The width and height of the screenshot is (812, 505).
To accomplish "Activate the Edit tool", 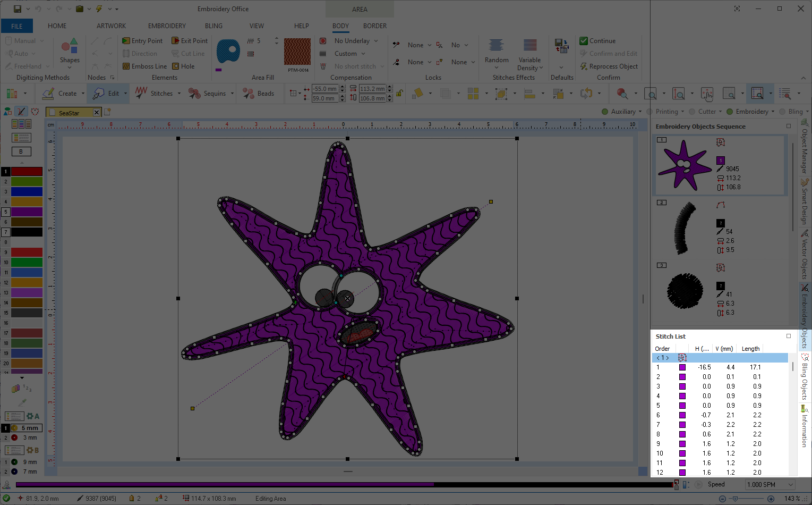I will click(x=106, y=94).
